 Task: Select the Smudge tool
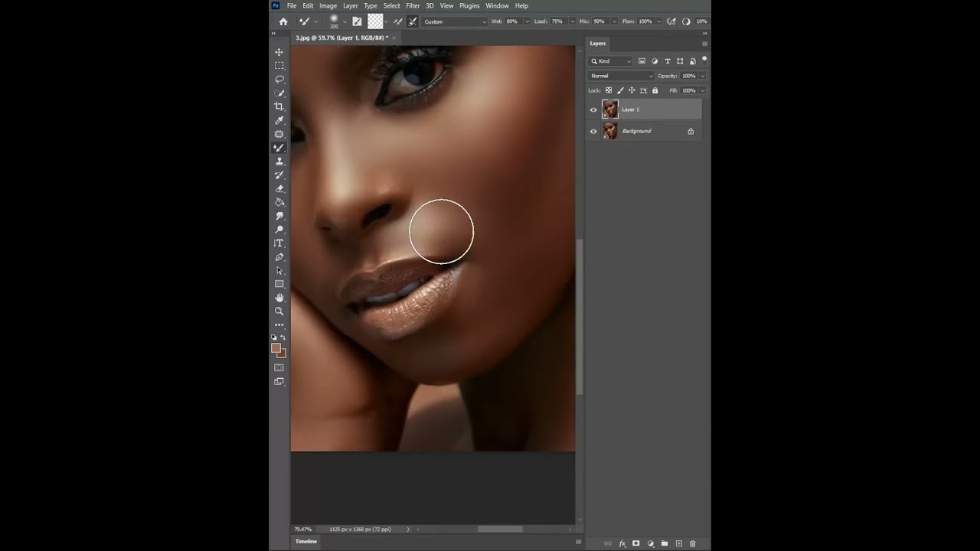[x=279, y=216]
